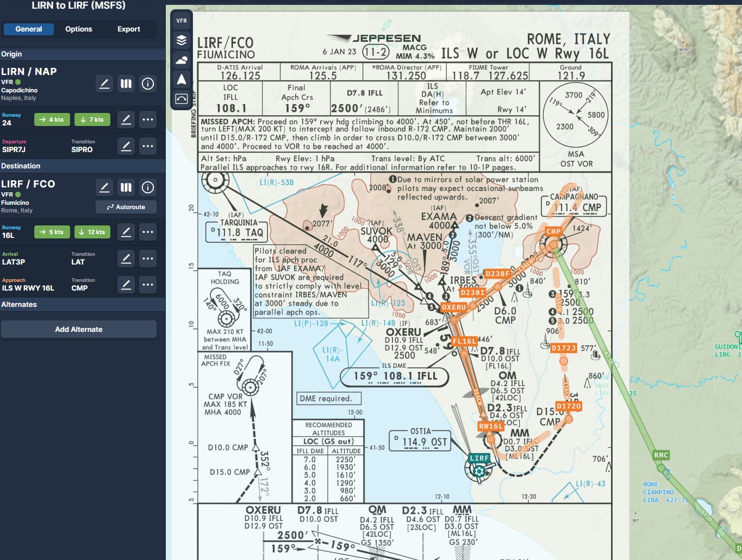Click the CMP approach transition in sidebar
Image resolution: width=742 pixels, height=560 pixels.
79,288
